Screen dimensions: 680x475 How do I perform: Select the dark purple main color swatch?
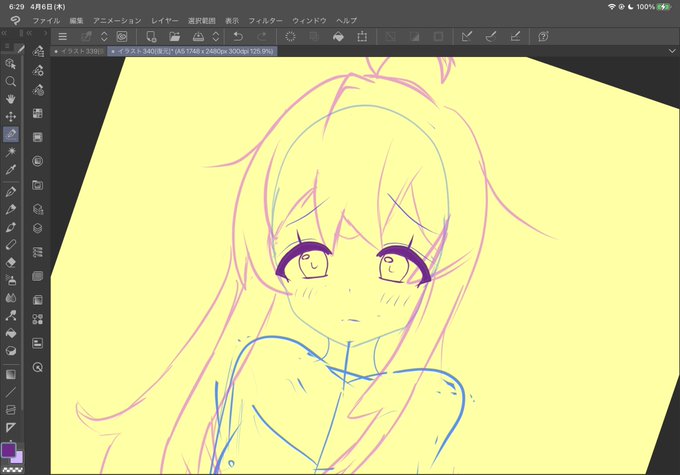8,450
